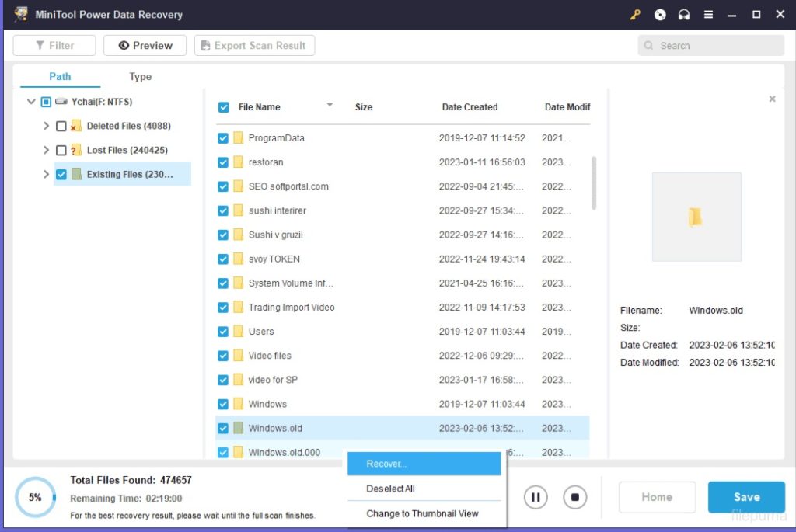Toggle the File Name select-all checkbox
796x532 pixels.
click(x=224, y=107)
